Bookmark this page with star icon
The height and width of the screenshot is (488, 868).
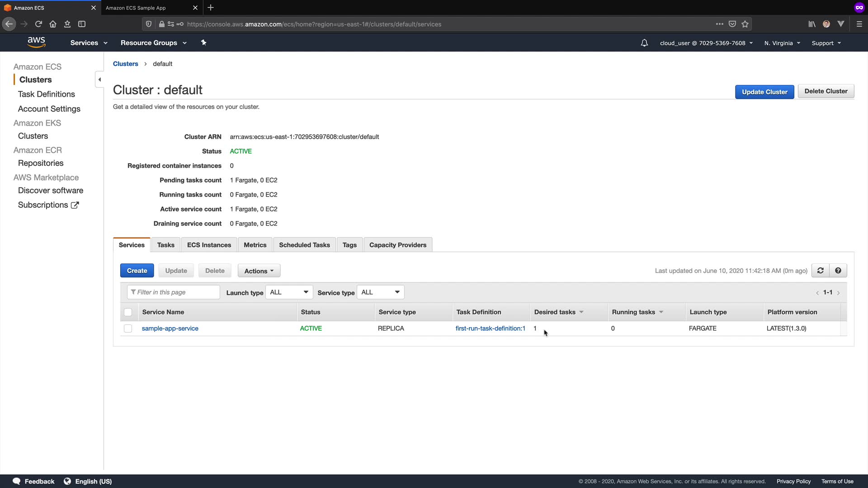(745, 24)
